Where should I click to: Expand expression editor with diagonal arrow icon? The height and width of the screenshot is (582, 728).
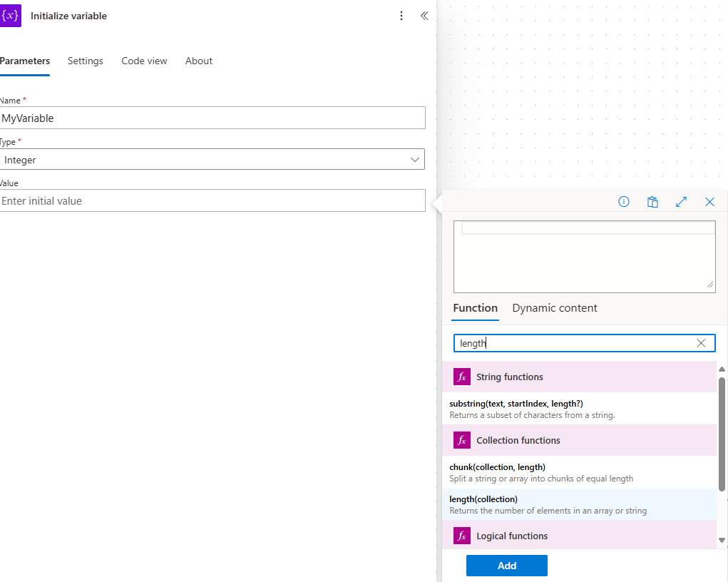681,202
